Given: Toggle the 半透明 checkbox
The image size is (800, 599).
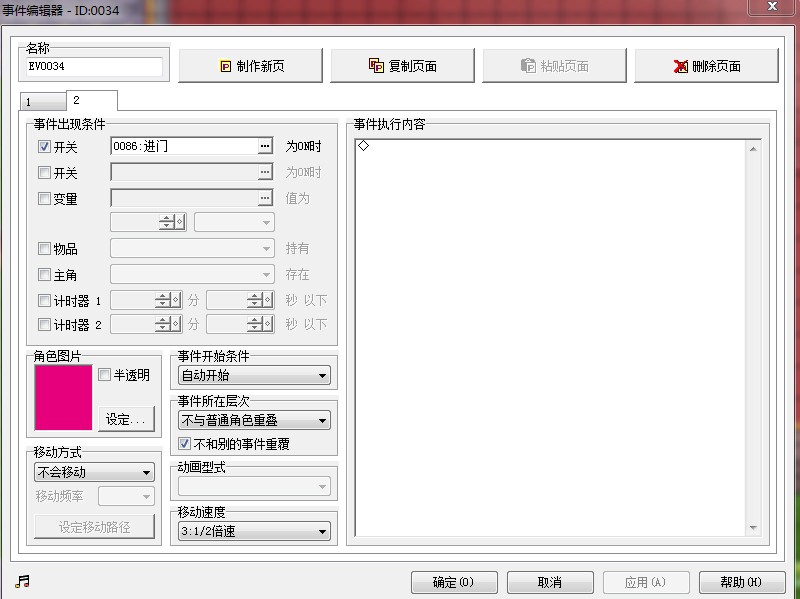Looking at the screenshot, I should [x=104, y=375].
